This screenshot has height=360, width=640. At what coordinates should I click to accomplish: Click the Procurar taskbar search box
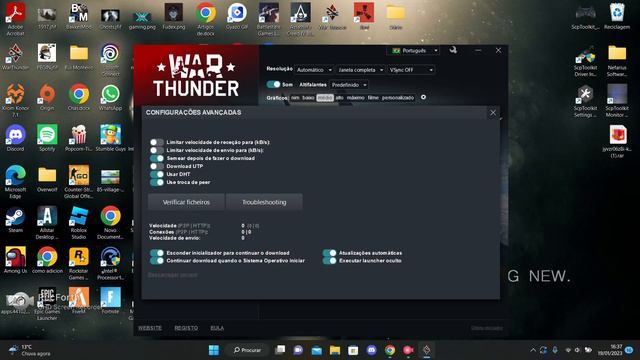247,350
